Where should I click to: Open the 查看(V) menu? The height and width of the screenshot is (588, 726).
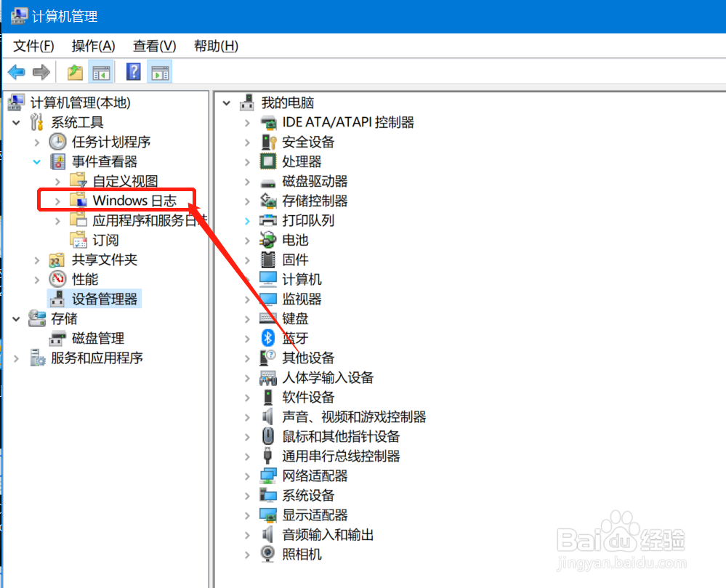[x=153, y=45]
